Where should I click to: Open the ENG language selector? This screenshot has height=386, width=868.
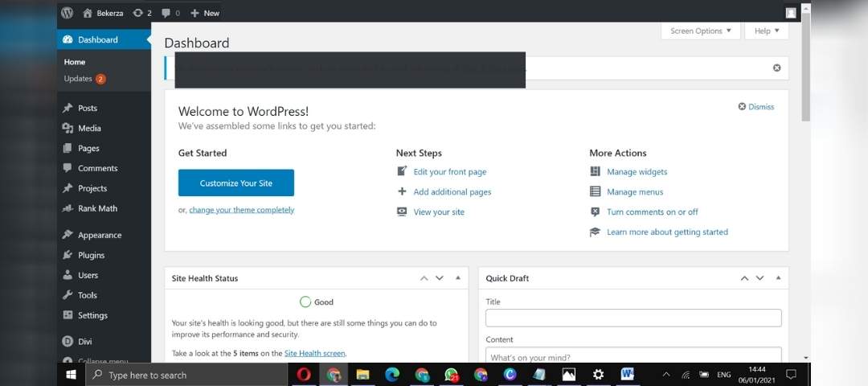tap(724, 375)
